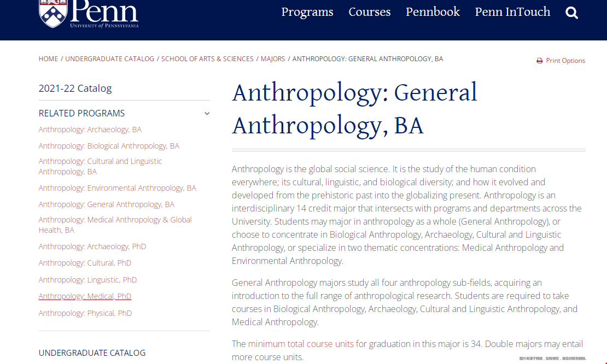Screen dimensions: 607x364
Task: Follow the minimum total course units link
Action: point(301,344)
